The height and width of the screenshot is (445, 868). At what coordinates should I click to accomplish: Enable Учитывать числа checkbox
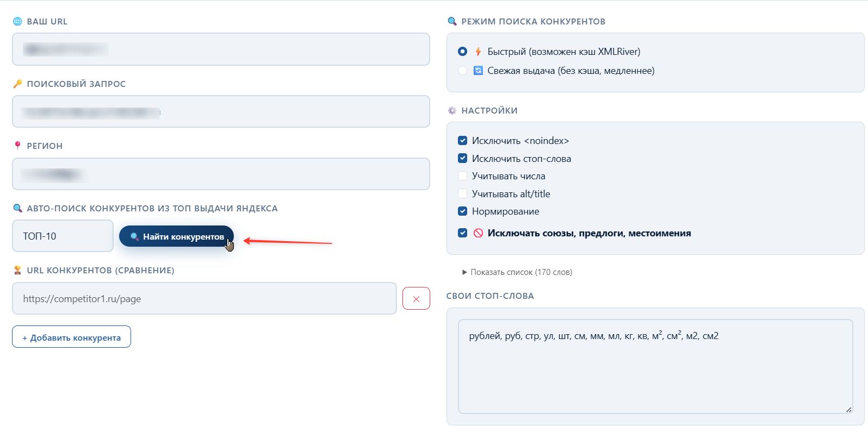tap(462, 176)
